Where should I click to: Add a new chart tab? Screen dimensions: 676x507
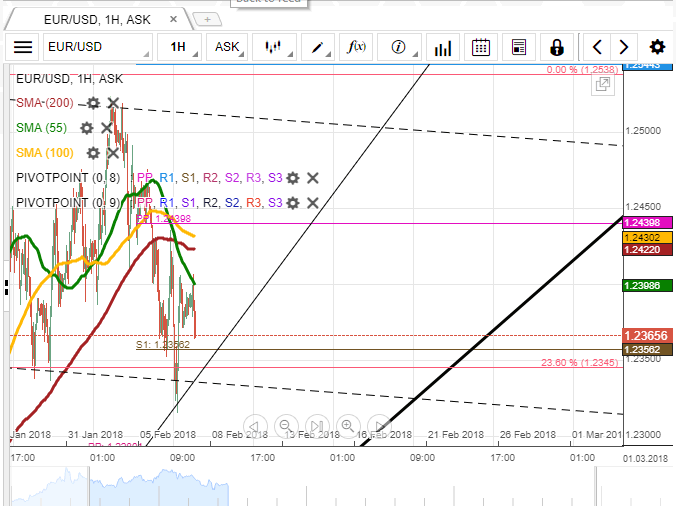(207, 19)
